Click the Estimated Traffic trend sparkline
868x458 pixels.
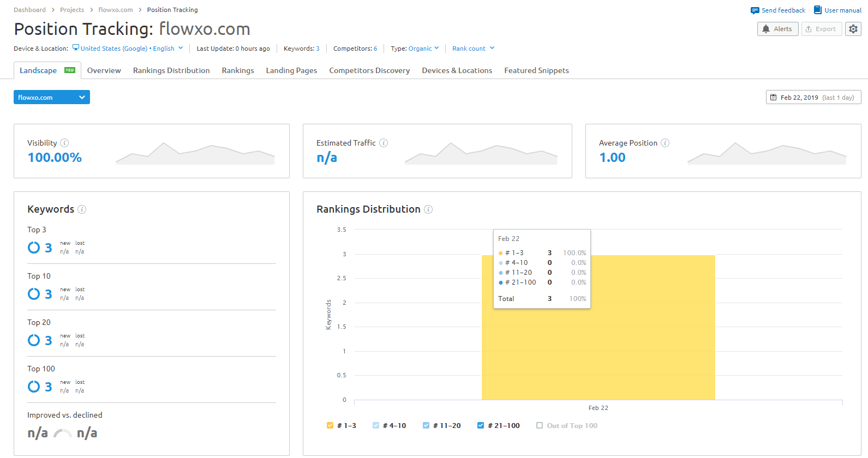click(x=481, y=153)
